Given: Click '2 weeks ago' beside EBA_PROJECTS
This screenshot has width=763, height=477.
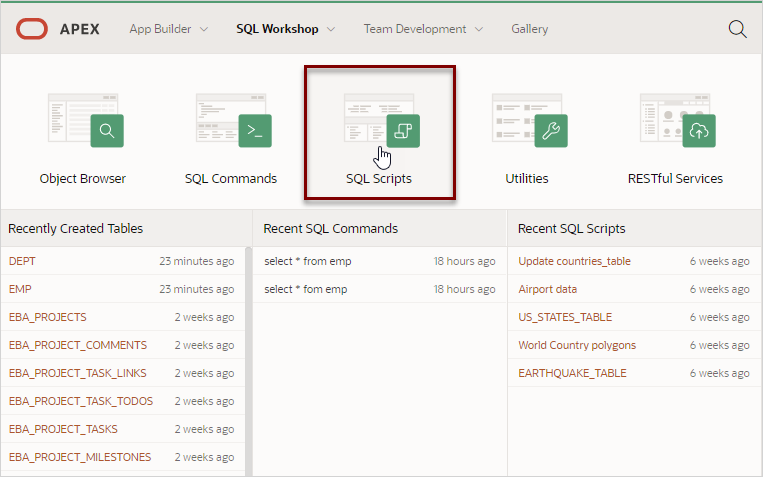Looking at the screenshot, I should click(204, 317).
